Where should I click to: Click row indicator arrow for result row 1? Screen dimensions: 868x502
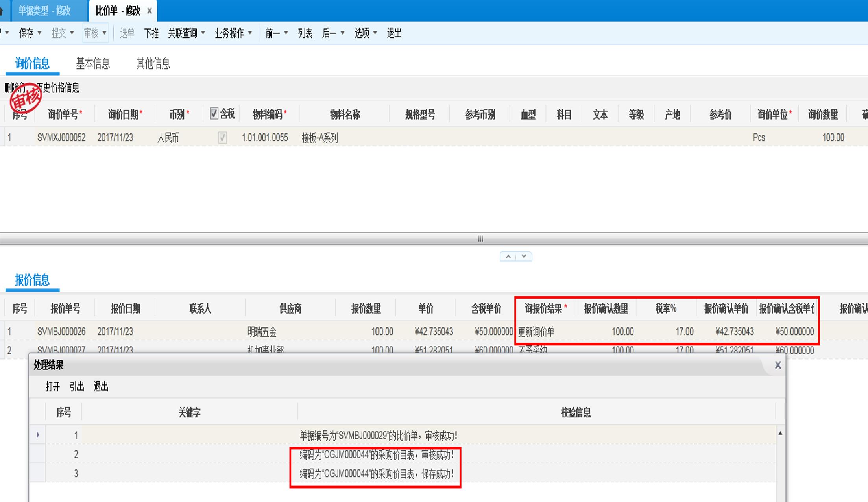point(38,435)
